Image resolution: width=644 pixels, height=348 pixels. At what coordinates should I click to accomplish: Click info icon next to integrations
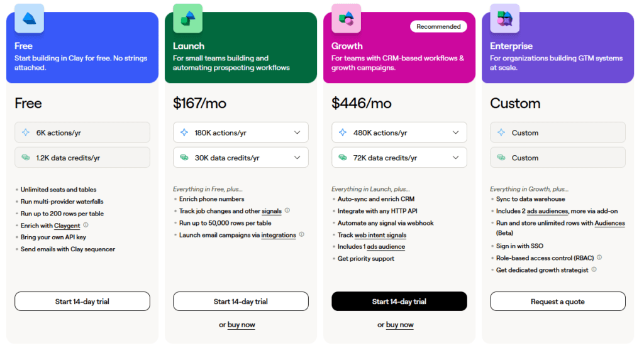pyautogui.click(x=302, y=235)
